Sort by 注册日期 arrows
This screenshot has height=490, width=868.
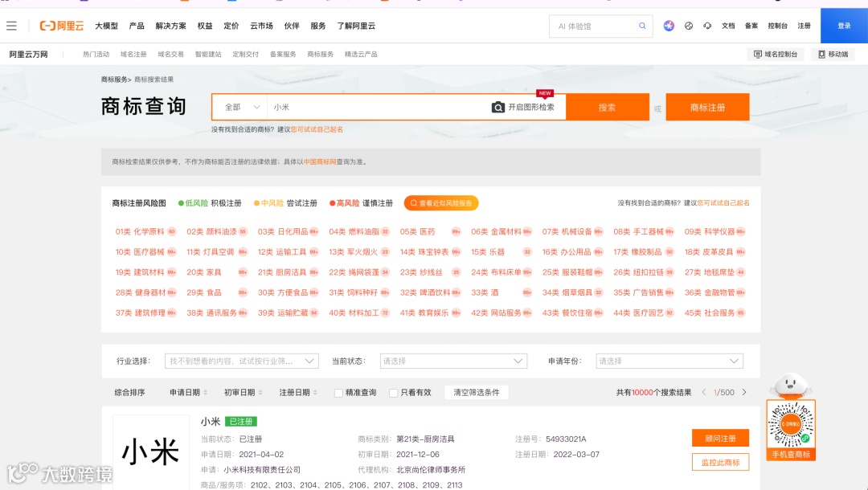pyautogui.click(x=315, y=392)
